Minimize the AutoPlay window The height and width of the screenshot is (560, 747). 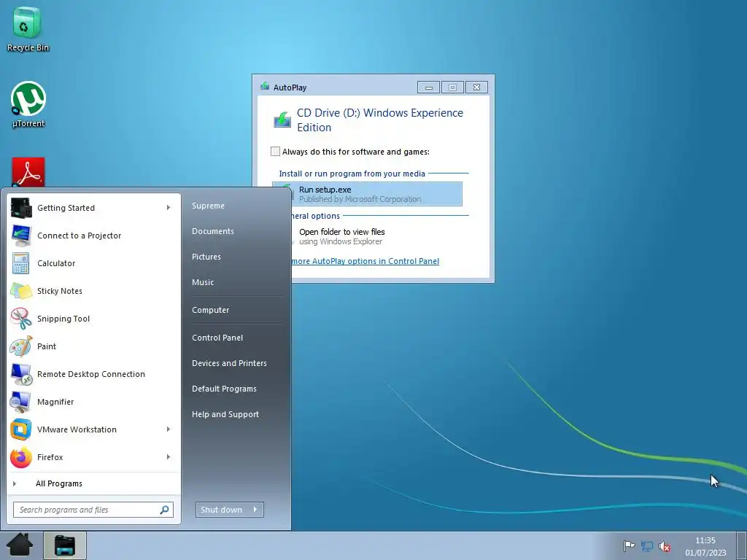pyautogui.click(x=428, y=87)
